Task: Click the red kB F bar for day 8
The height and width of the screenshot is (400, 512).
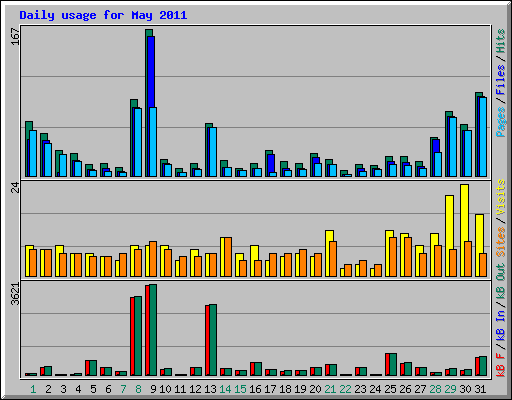Action: tap(132, 336)
